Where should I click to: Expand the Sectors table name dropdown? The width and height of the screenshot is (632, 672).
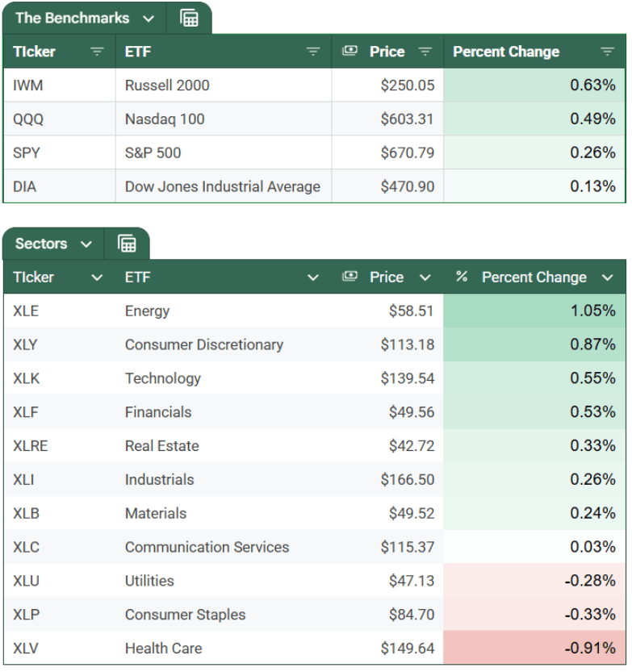coord(86,244)
